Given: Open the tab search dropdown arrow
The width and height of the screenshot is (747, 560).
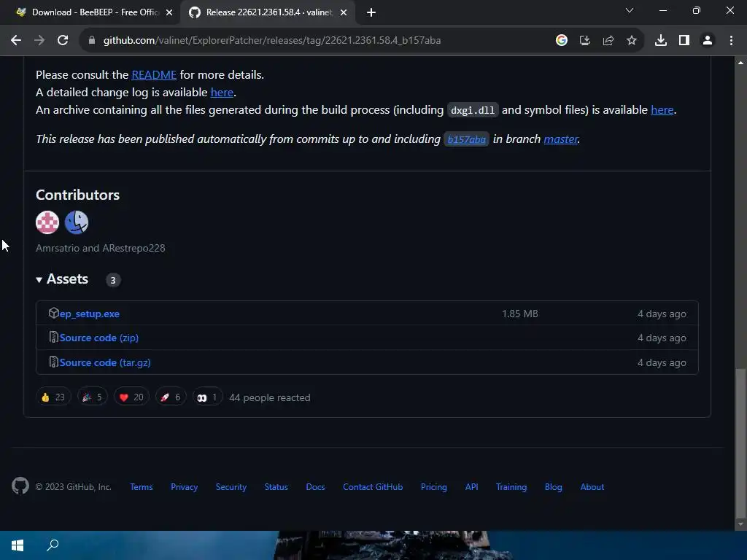Looking at the screenshot, I should (x=630, y=10).
